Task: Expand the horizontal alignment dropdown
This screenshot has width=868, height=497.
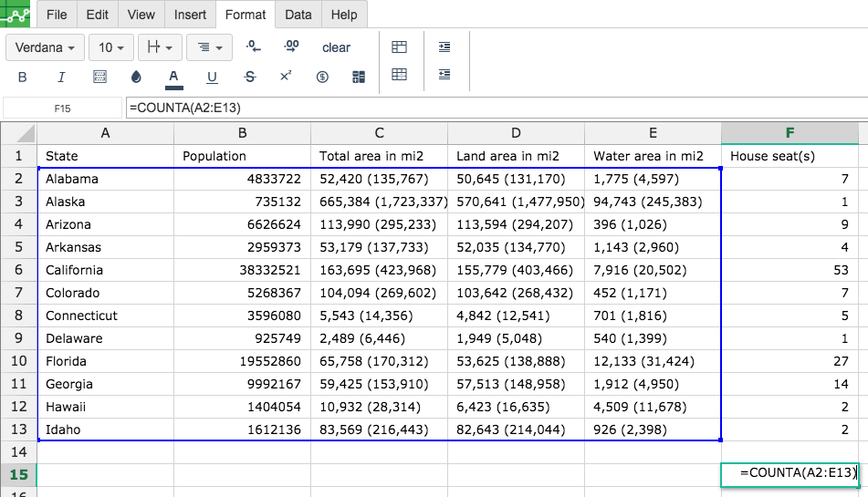Action: click(x=209, y=47)
